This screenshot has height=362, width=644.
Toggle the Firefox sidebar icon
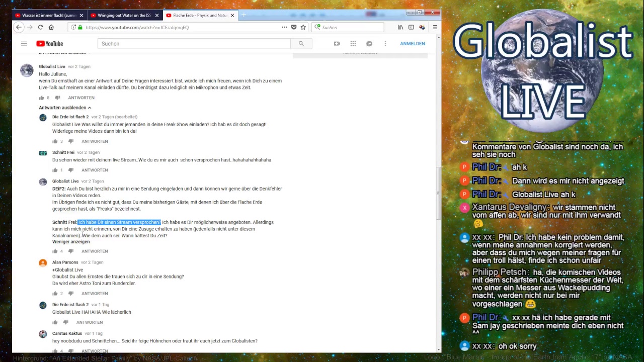coord(411,27)
